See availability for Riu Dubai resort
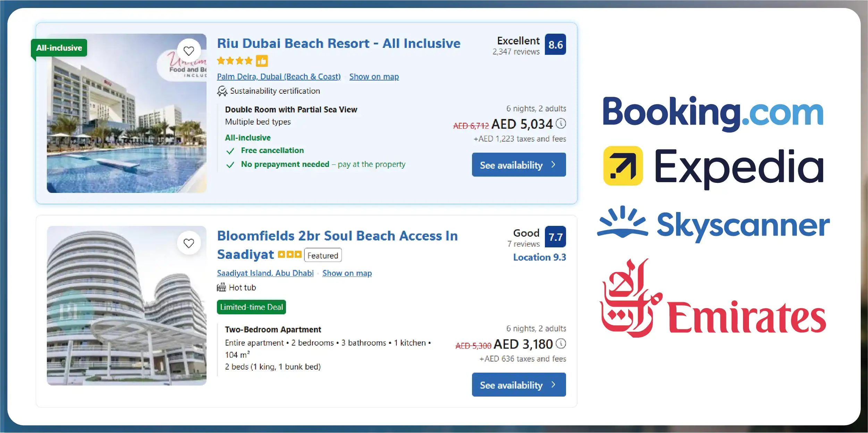The width and height of the screenshot is (868, 433). click(519, 164)
